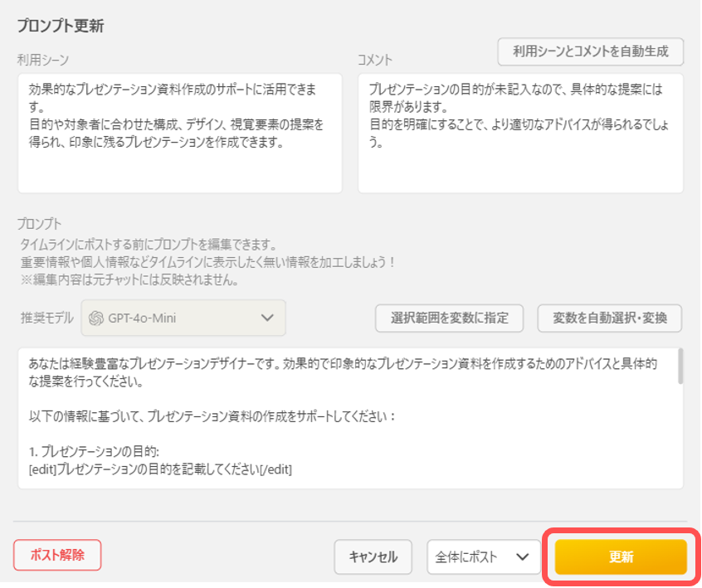Click the note ※編集内容は元チャットには反映されません
The width and height of the screenshot is (702, 588).
pos(129,279)
